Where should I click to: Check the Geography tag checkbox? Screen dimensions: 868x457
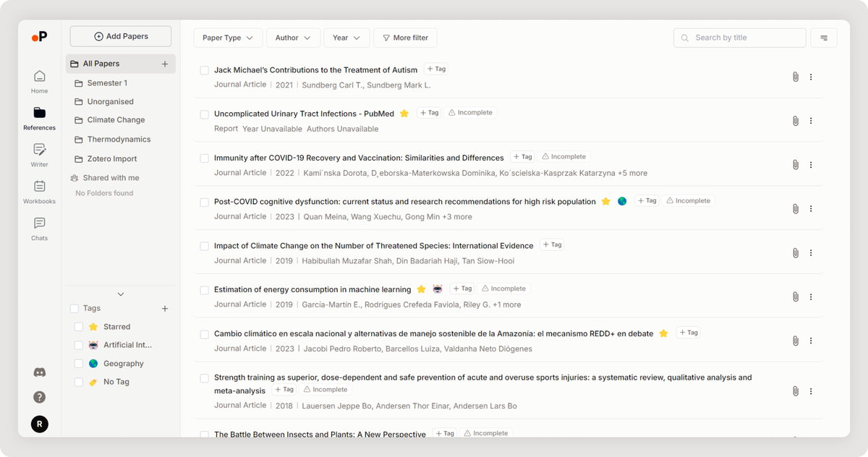pos(79,364)
